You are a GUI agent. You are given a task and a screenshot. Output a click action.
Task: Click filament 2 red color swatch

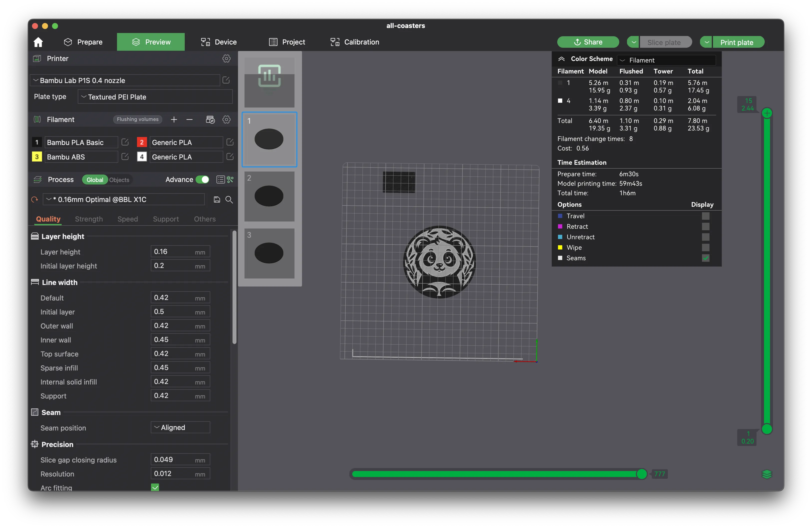(x=141, y=142)
